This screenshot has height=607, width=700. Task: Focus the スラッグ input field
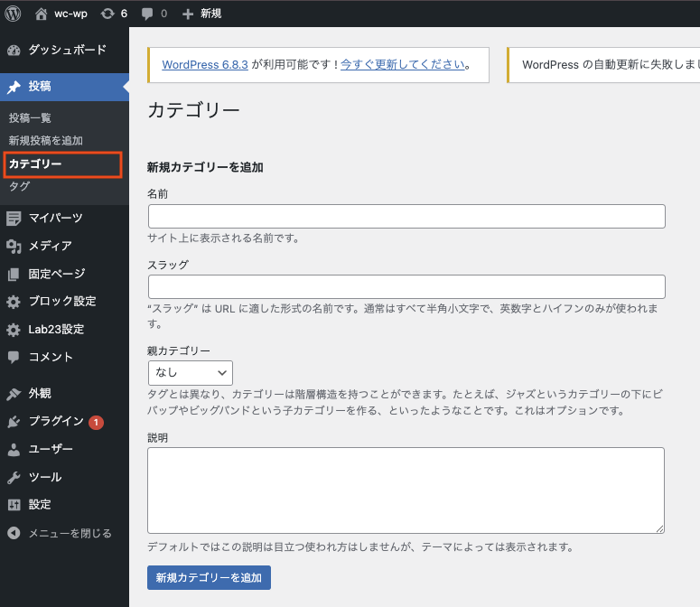pos(406,287)
